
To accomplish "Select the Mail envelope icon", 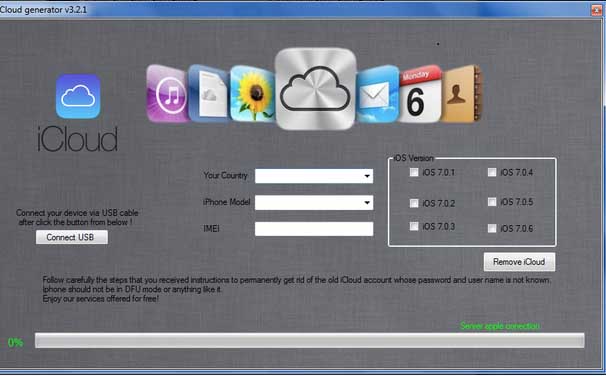I will pos(377,94).
